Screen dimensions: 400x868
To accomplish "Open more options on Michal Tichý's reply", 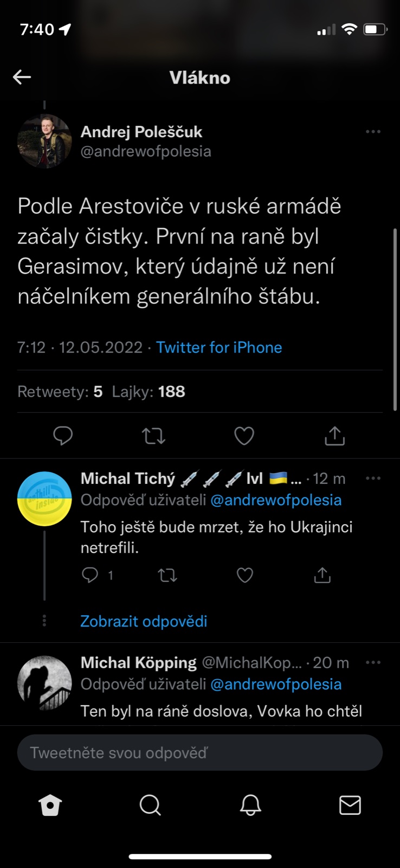I will tap(373, 478).
